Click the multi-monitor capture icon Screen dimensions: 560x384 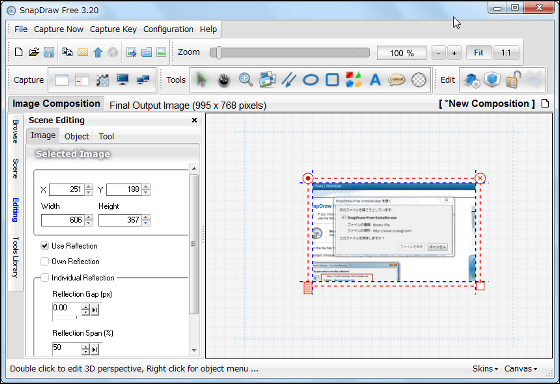[143, 80]
